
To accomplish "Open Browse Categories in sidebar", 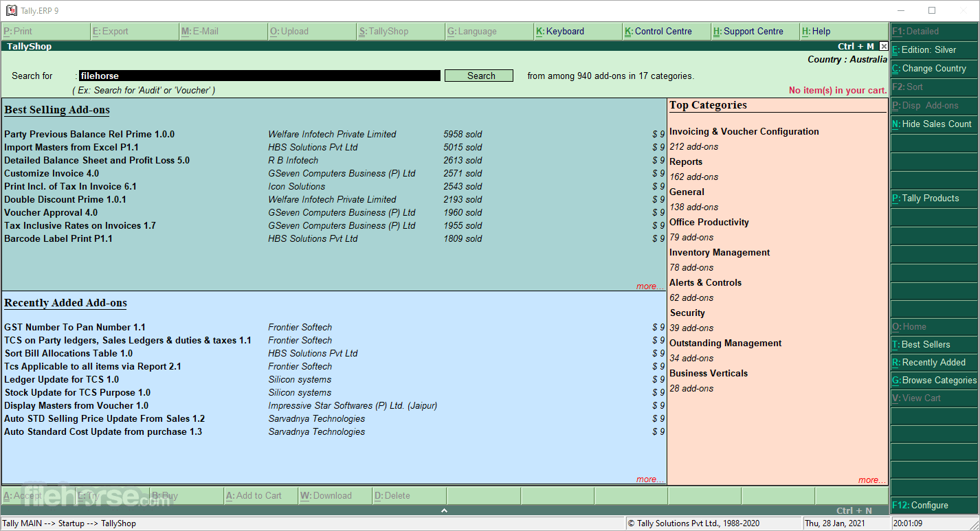I will [934, 380].
